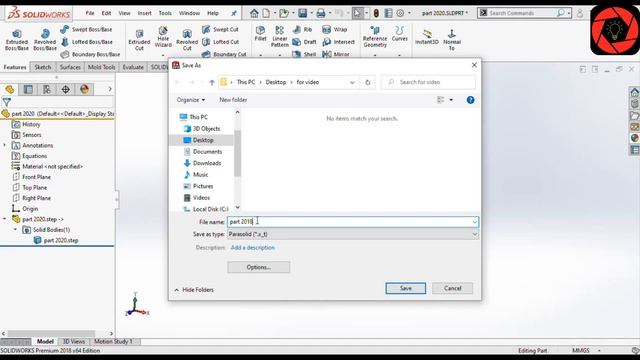This screenshot has width=640, height=360.
Task: Open the FeatureManager design tree tab
Action: pyautogui.click(x=9, y=89)
